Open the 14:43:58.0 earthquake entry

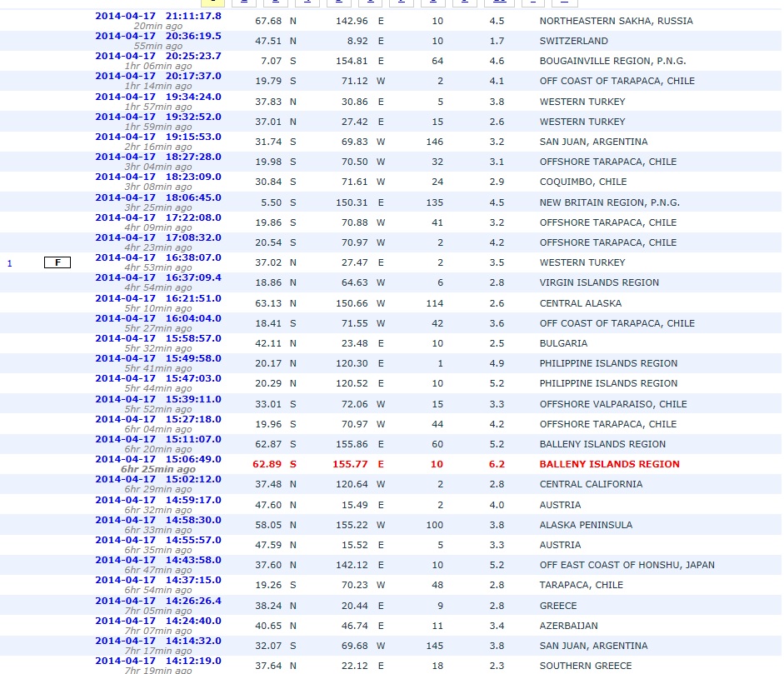(x=158, y=561)
